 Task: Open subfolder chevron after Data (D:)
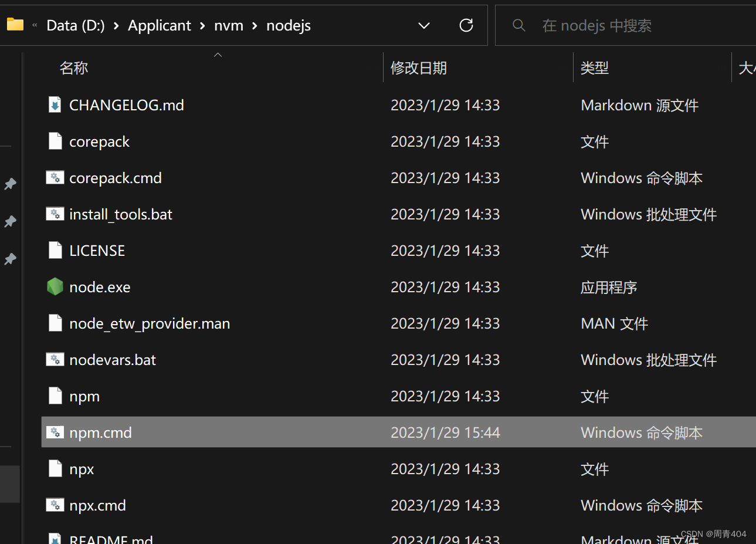pyautogui.click(x=116, y=26)
